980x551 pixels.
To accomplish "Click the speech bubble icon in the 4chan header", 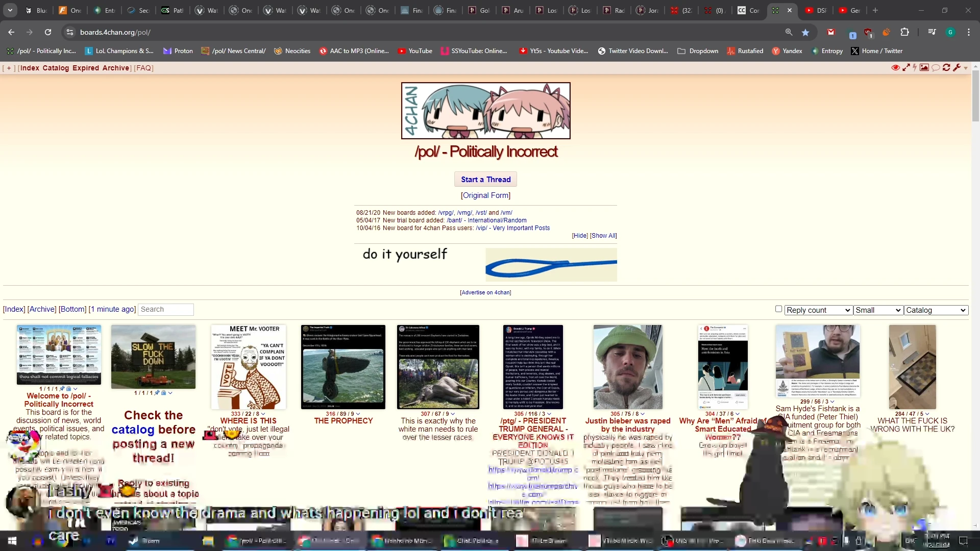I will pos(936,68).
